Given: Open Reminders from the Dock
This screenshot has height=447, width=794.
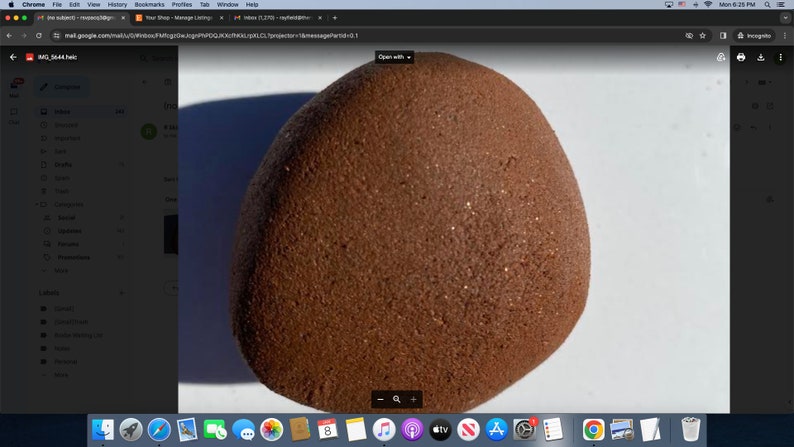Looking at the screenshot, I should click(x=552, y=430).
